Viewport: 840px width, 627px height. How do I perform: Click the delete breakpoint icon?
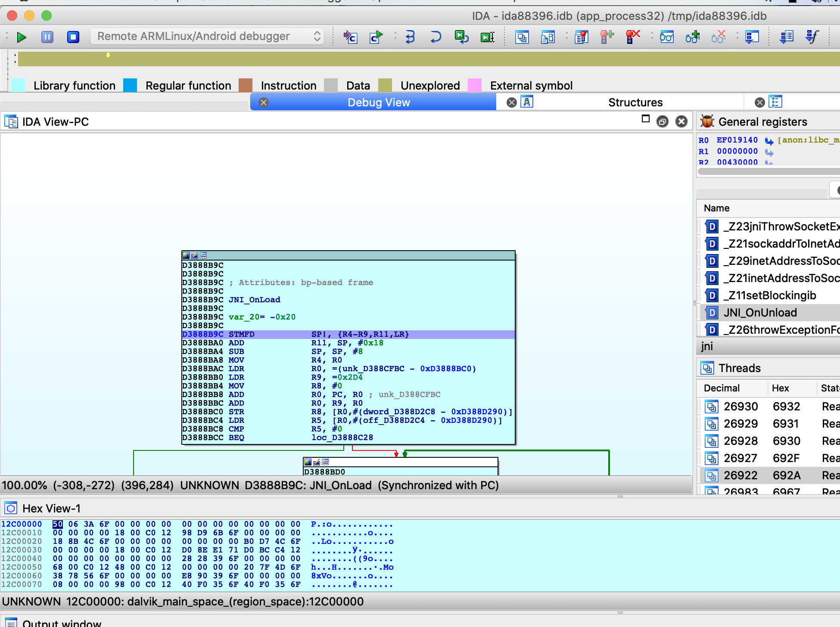click(632, 37)
